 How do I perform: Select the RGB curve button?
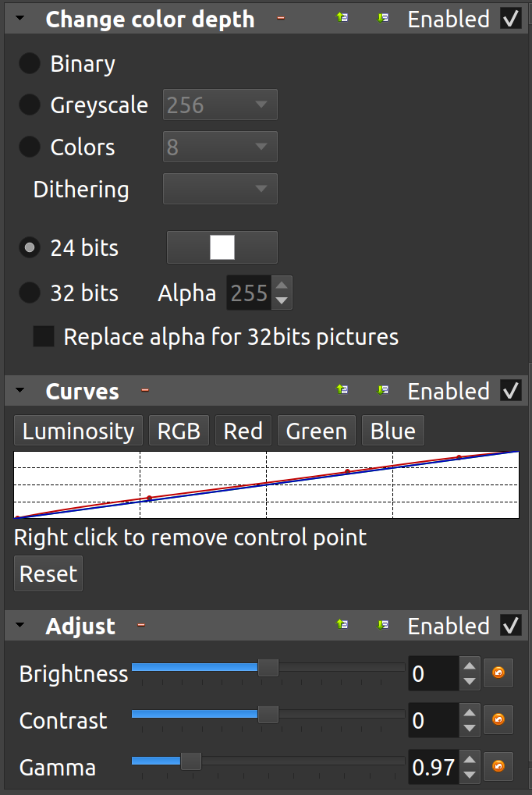pos(179,431)
